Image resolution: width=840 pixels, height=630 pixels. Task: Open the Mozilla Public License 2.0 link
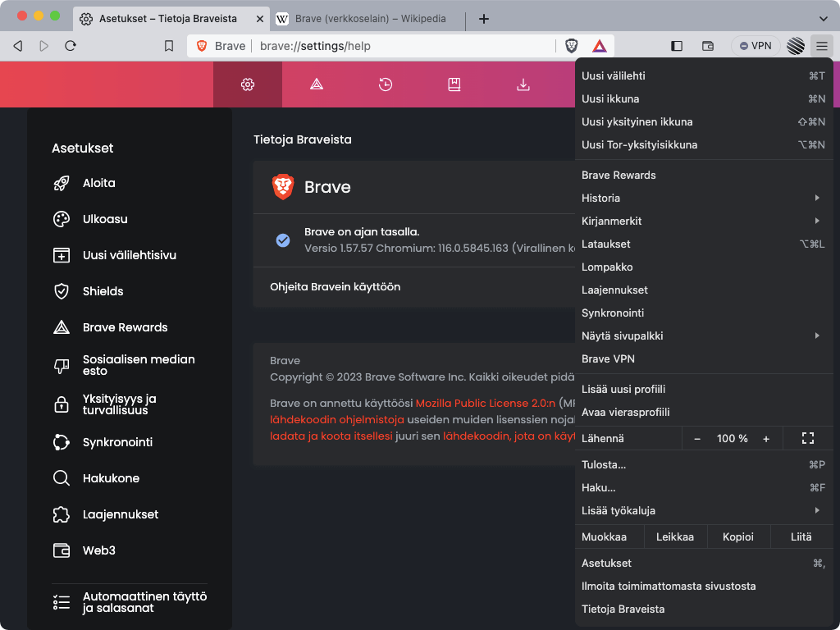coord(486,403)
